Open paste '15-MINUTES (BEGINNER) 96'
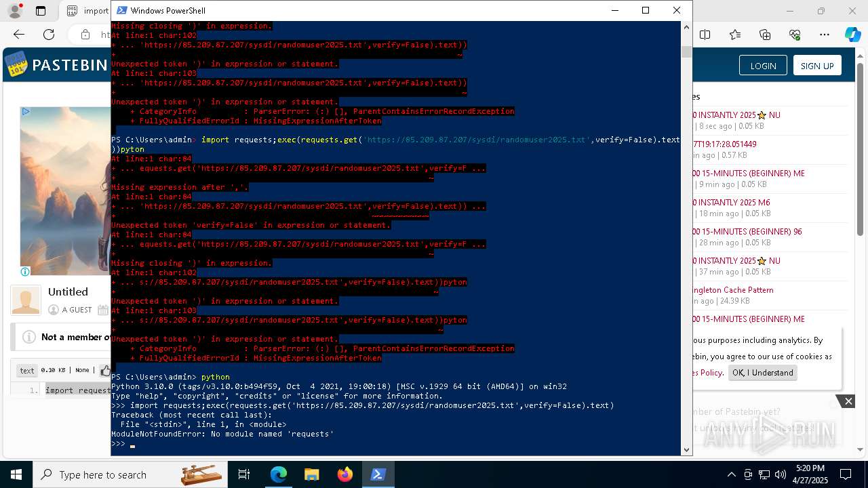This screenshot has height=488, width=868. coord(747,232)
